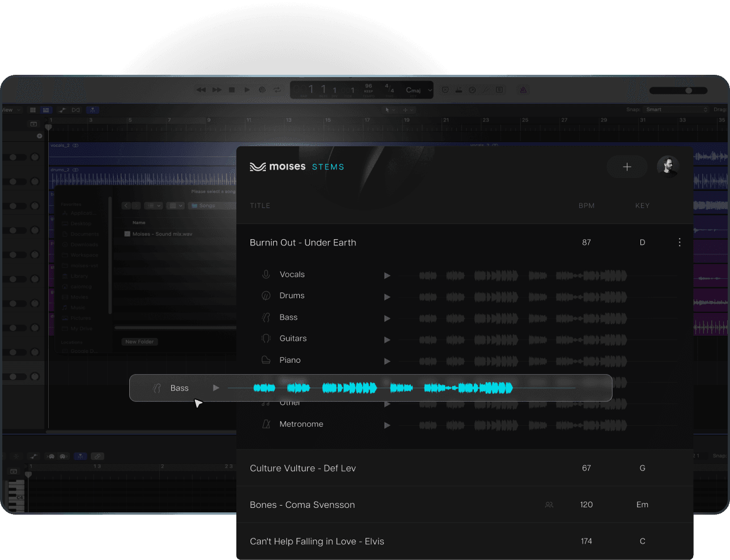Play the Vocals stem preview
Image resolution: width=730 pixels, height=560 pixels.
[x=387, y=275]
